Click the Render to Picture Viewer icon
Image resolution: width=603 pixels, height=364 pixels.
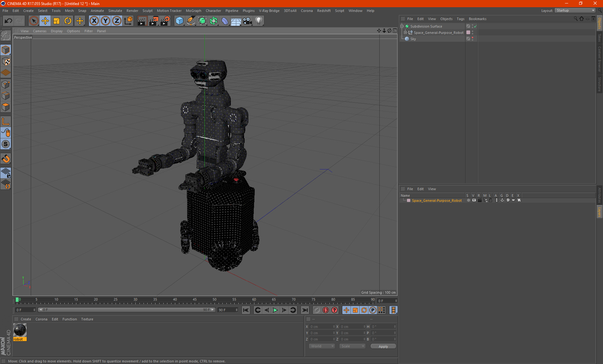coord(154,21)
